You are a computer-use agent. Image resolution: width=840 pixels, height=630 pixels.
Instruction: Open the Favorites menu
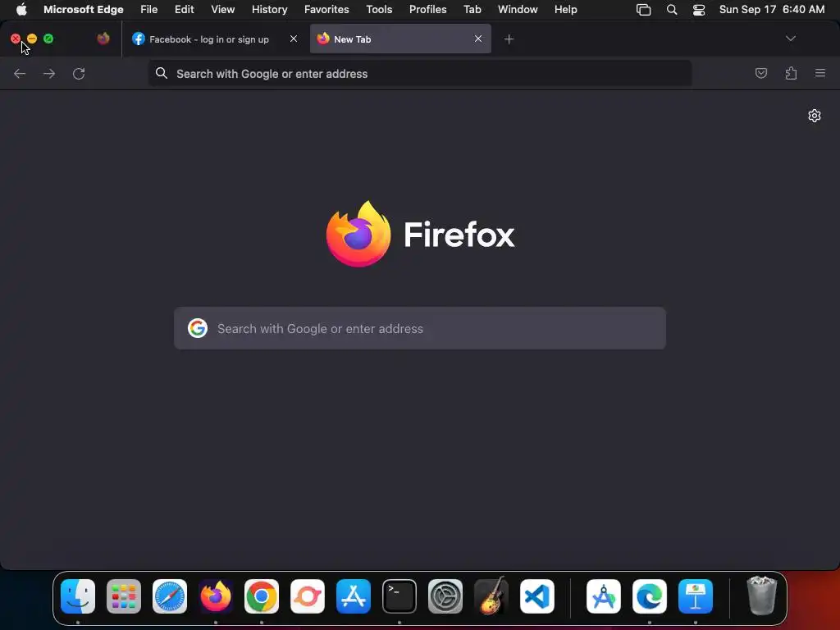tap(326, 10)
